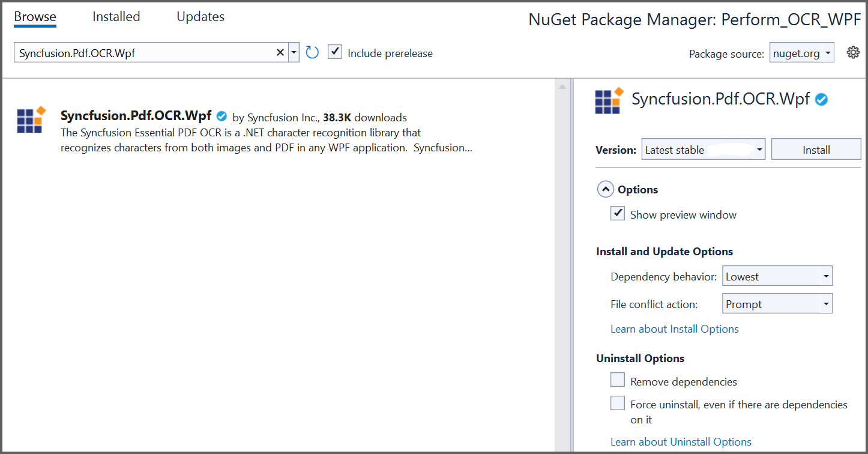
Task: Click the Install button
Action: coord(816,150)
